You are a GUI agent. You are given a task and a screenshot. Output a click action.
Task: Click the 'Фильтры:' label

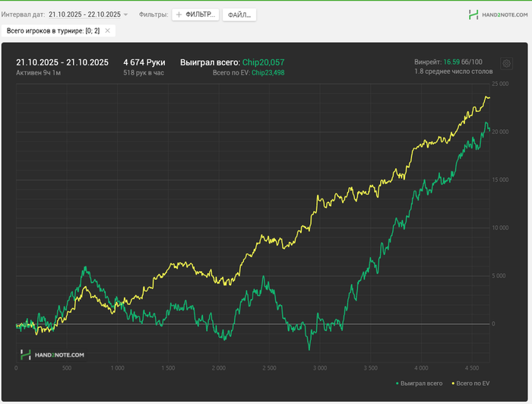point(154,14)
